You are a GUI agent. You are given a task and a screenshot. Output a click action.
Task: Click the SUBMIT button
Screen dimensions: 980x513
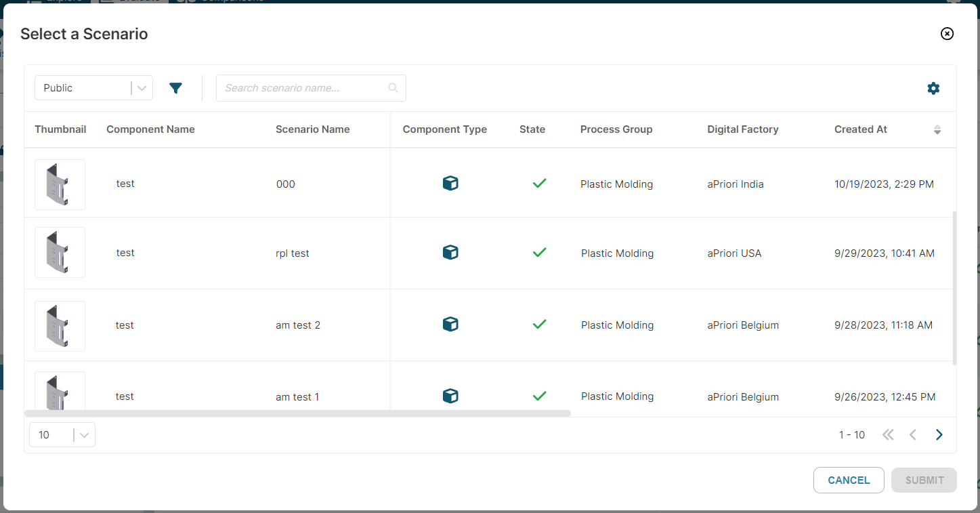(x=924, y=480)
